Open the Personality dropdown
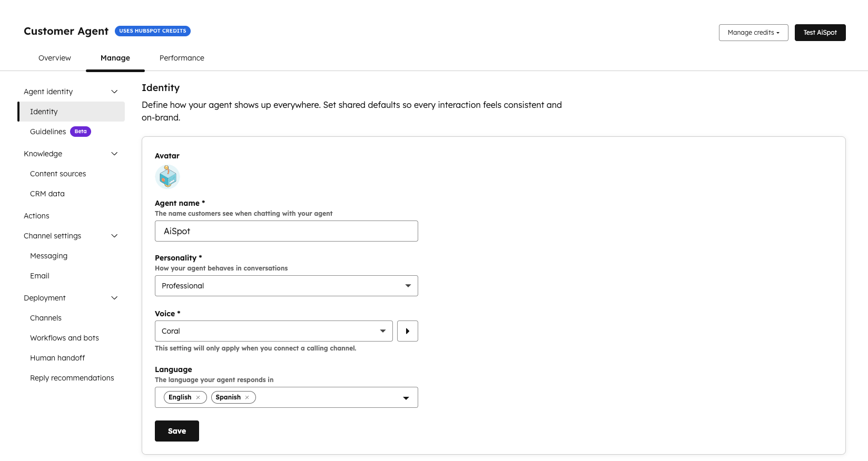The height and width of the screenshot is (461, 868). pyautogui.click(x=286, y=286)
